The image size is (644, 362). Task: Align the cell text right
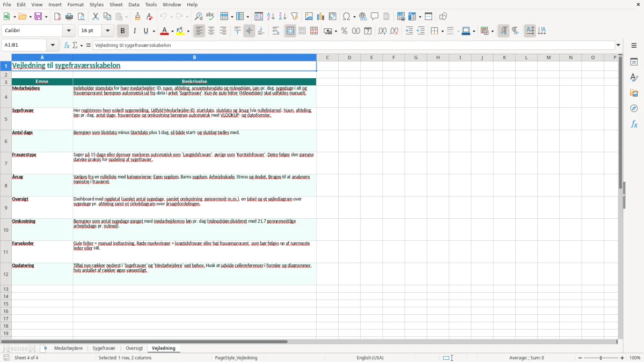pos(223,31)
